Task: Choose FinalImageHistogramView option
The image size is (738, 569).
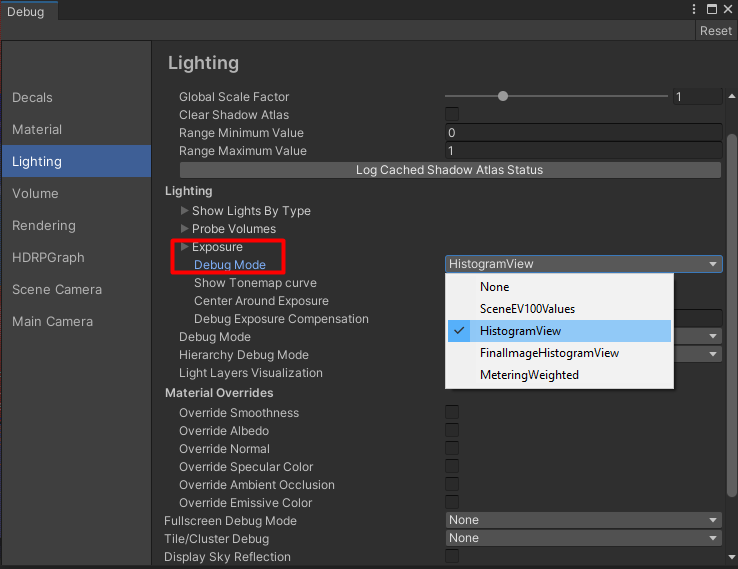Action: [559, 353]
